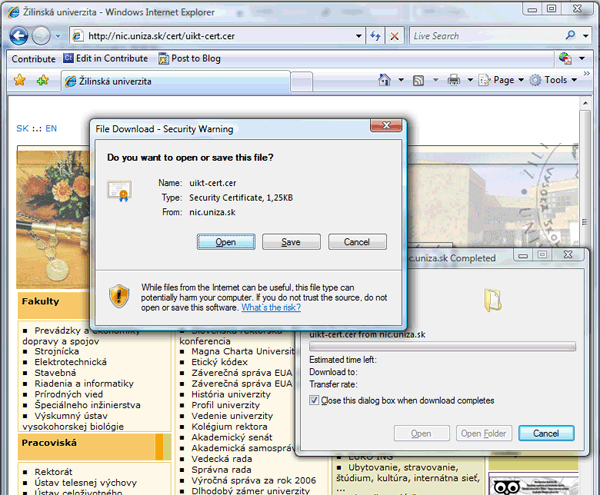
Task: Open the Prírodných vied link
Action: [x=68, y=394]
